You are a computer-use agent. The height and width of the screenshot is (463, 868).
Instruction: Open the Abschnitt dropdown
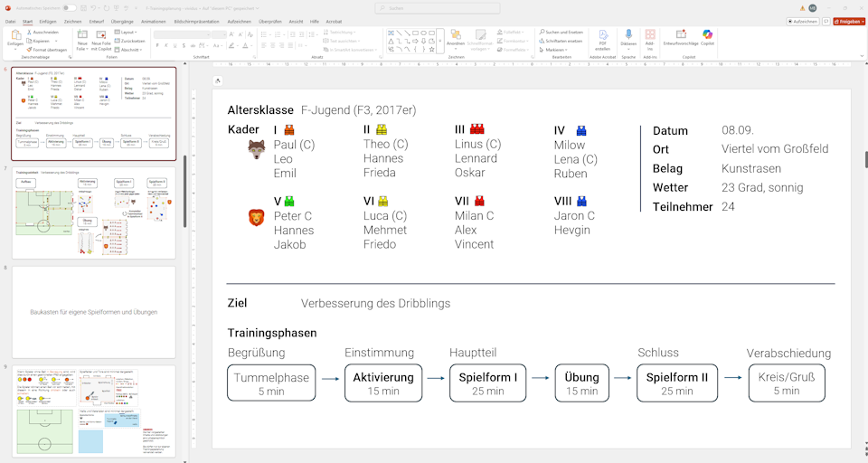[x=129, y=50]
